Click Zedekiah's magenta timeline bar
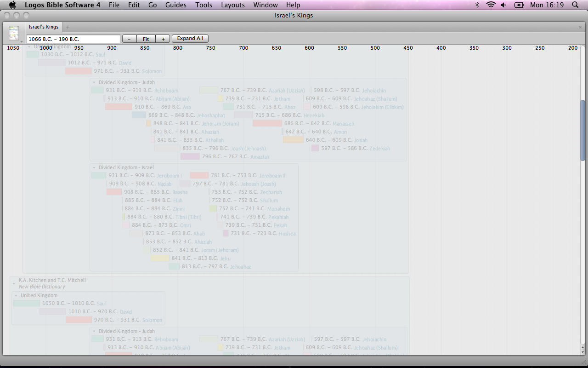The height and width of the screenshot is (368, 588). 315,148
